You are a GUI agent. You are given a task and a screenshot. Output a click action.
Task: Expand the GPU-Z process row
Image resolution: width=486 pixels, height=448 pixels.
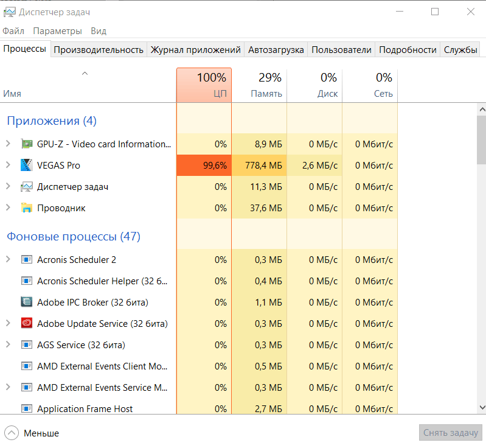pyautogui.click(x=8, y=144)
